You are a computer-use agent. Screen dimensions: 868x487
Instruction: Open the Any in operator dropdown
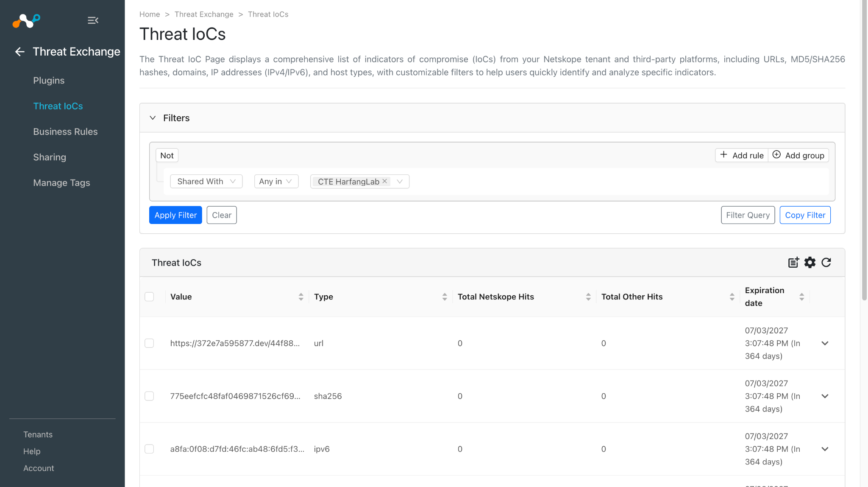(x=276, y=182)
